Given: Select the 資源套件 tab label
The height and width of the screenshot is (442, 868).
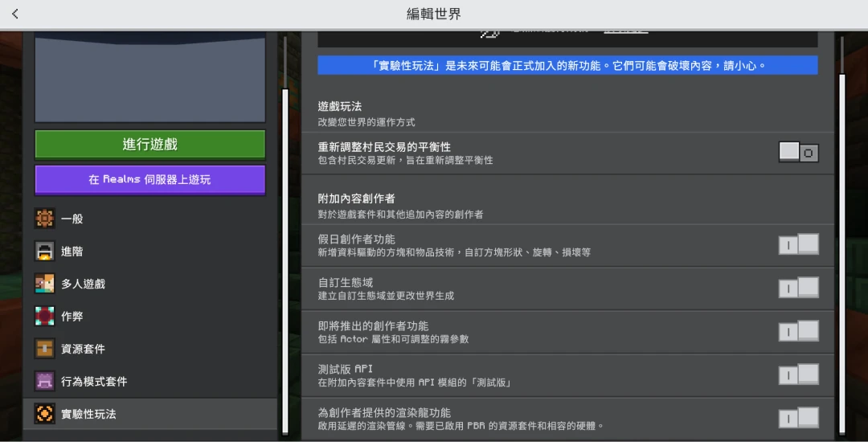Looking at the screenshot, I should point(84,349).
